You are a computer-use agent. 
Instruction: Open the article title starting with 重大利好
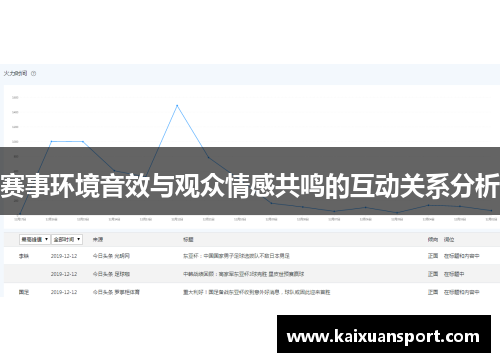pos(256,292)
